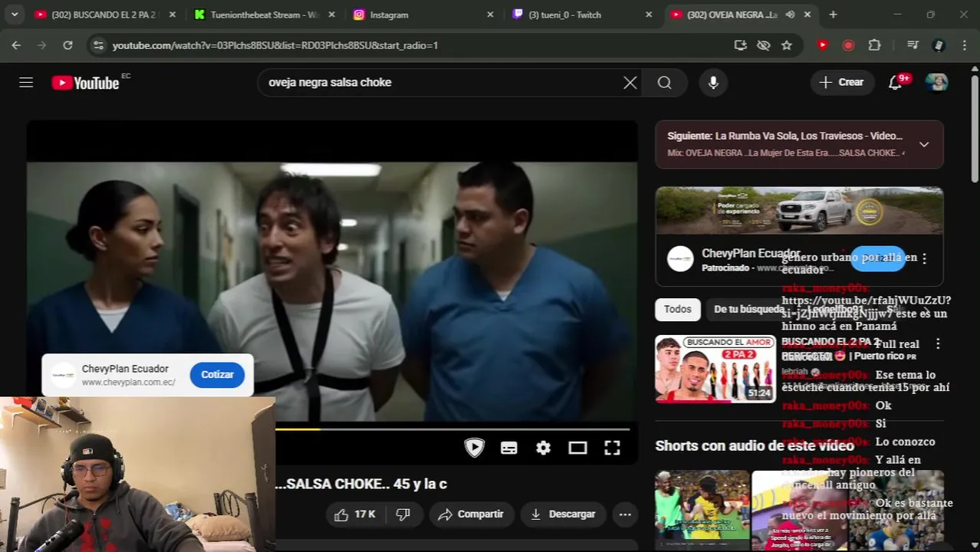Screen dimensions: 980x552
Task: Click the Descargar download button
Action: tap(563, 514)
